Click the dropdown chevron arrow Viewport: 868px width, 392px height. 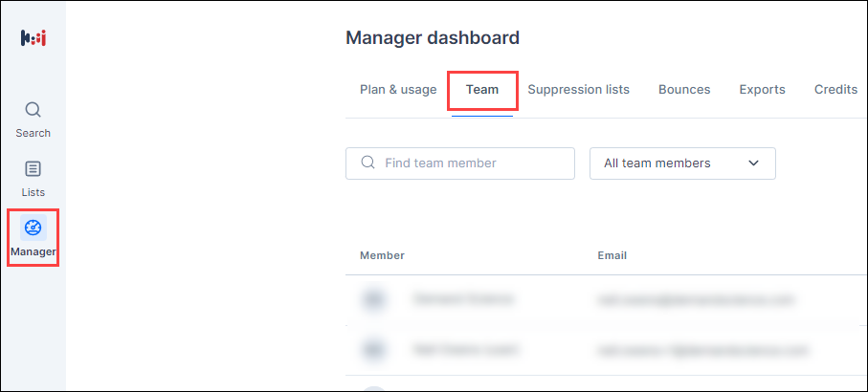tap(753, 163)
